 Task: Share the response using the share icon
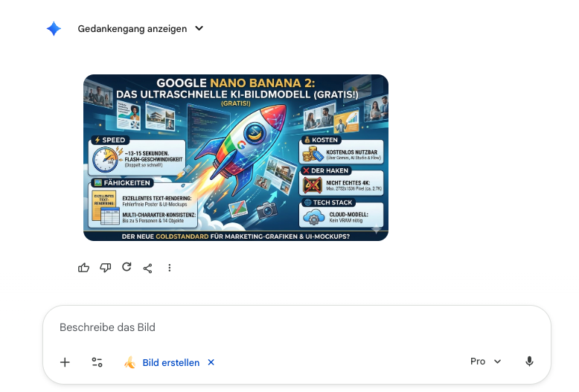[x=147, y=268]
